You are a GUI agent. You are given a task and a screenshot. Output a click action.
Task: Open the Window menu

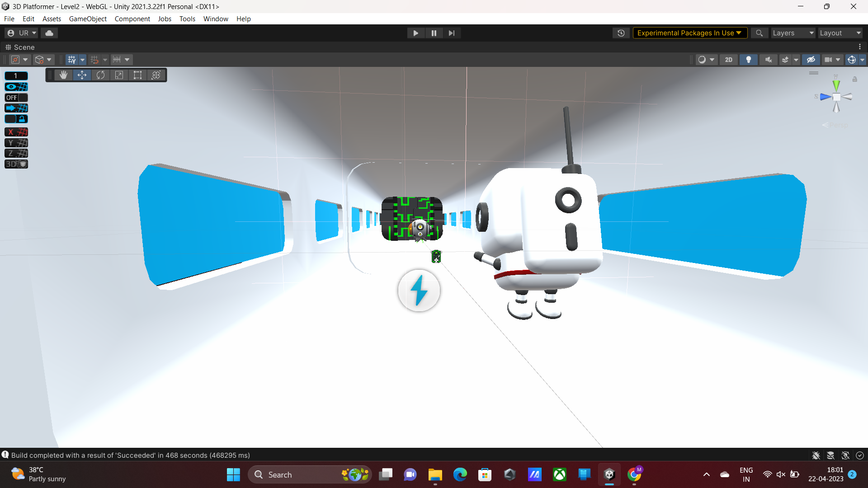click(216, 19)
